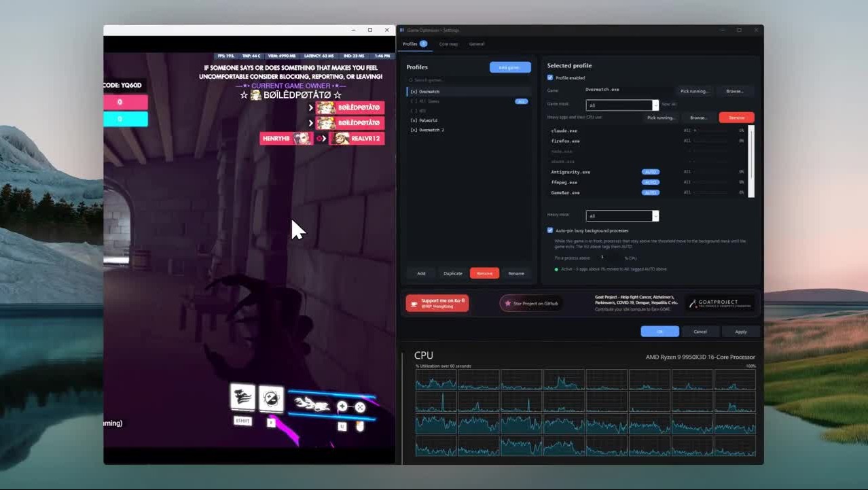This screenshot has width=868, height=490.
Task: Click Star Project on Github button
Action: pyautogui.click(x=530, y=303)
